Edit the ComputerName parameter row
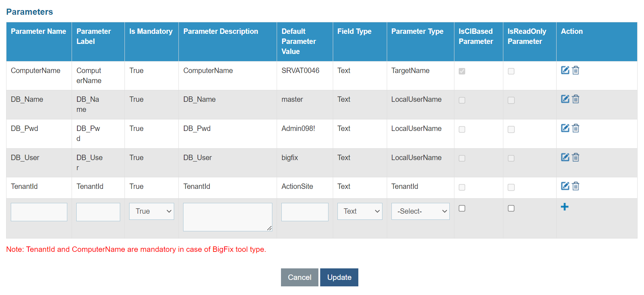 tap(565, 70)
